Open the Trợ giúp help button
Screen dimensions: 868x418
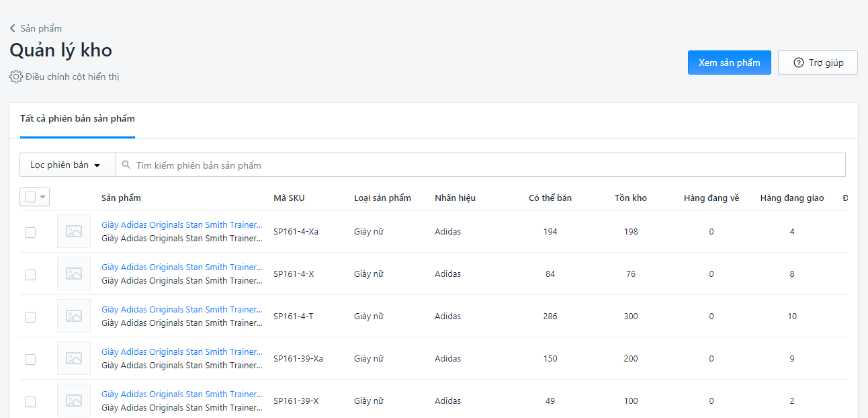(x=818, y=62)
